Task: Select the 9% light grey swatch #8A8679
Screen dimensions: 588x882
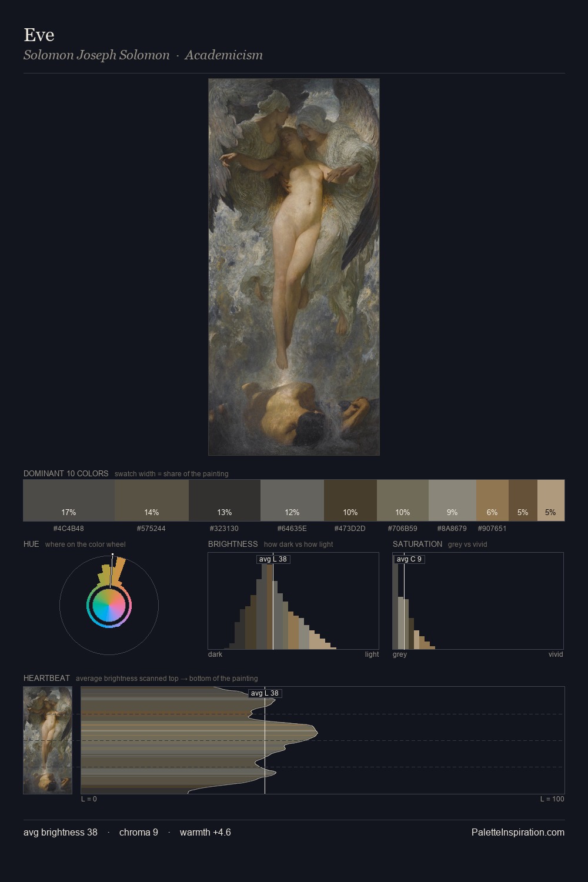Action: pyautogui.click(x=452, y=500)
